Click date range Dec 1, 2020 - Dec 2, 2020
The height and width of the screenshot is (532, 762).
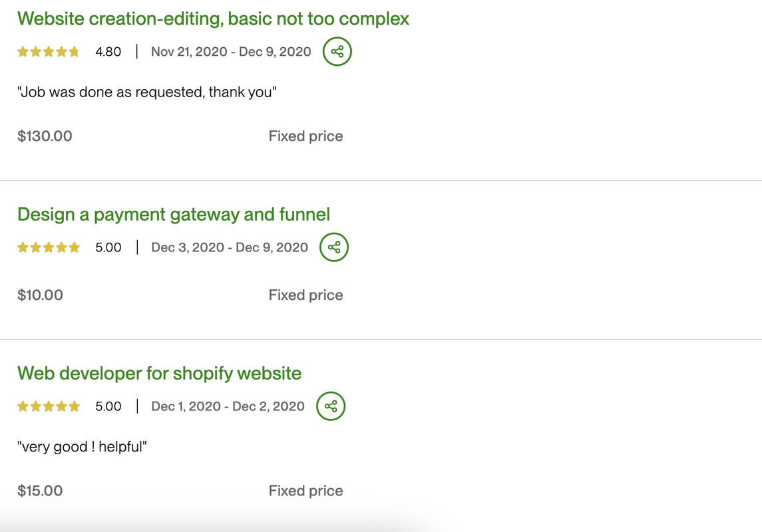228,406
